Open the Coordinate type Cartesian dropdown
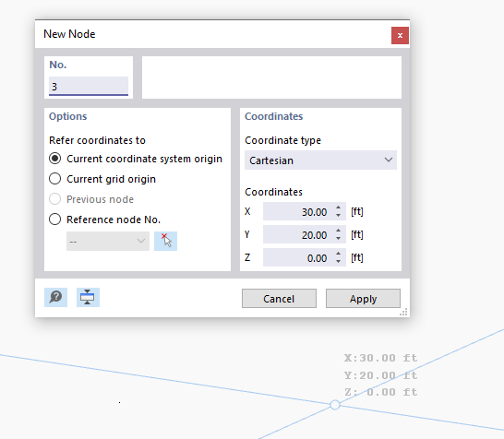This screenshot has height=439, width=504. (x=320, y=160)
